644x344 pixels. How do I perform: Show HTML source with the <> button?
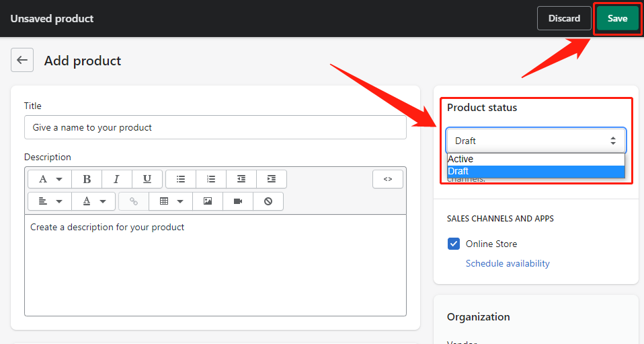pyautogui.click(x=388, y=179)
